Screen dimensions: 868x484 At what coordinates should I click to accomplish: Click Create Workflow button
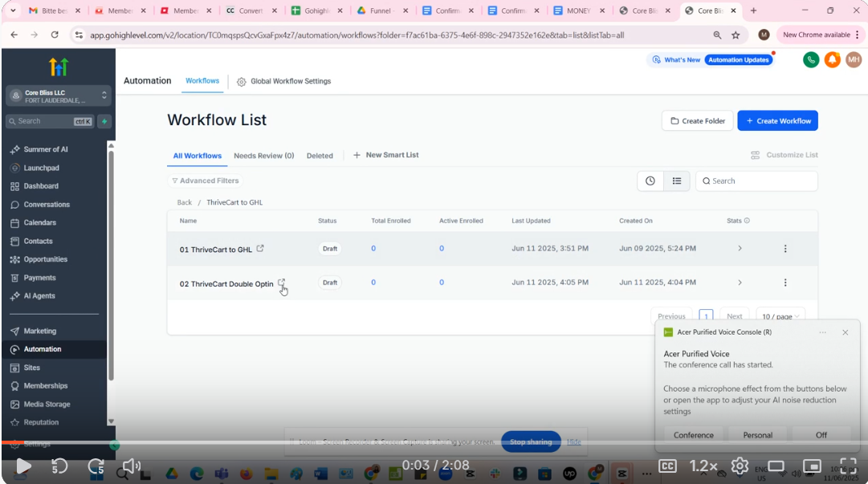tap(778, 120)
